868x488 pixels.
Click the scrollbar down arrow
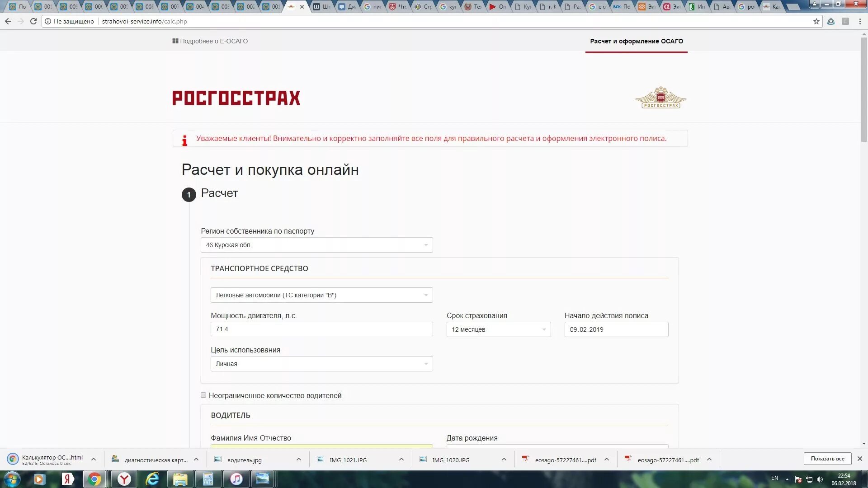coord(864,444)
